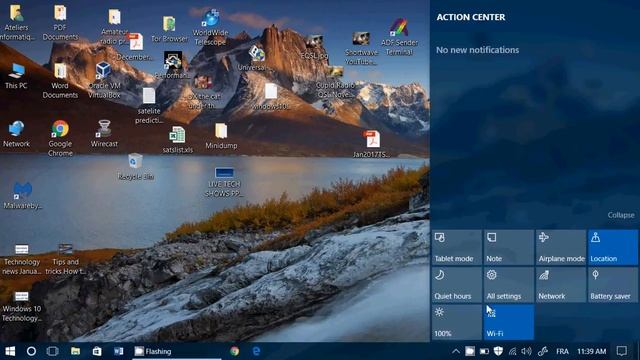Change brightness with the 100% tile
This screenshot has height=360, width=640.
pyautogui.click(x=457, y=322)
